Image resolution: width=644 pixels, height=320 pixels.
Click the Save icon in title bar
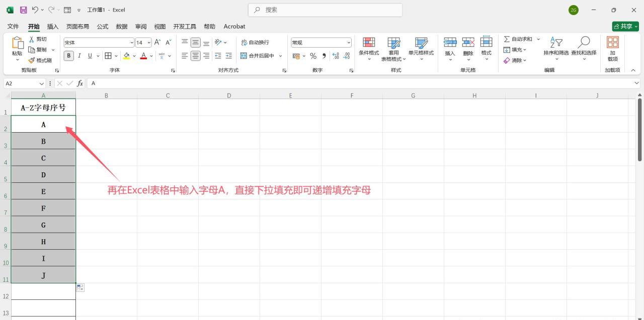23,10
